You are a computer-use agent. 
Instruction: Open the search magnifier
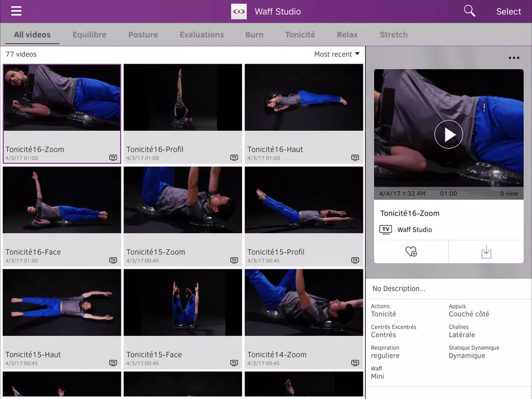469,11
